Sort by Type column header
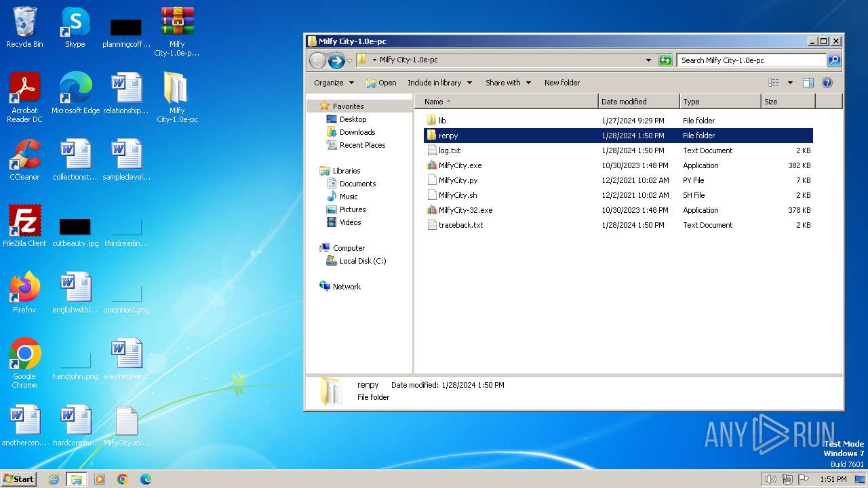Screen dimensions: 868x488 (720, 102)
